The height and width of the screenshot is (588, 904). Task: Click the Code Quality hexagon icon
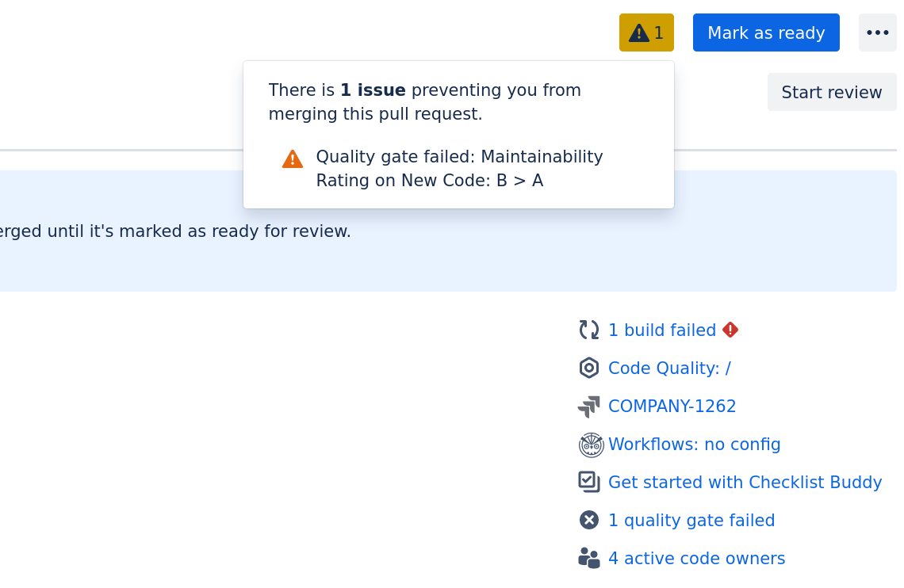pos(589,368)
